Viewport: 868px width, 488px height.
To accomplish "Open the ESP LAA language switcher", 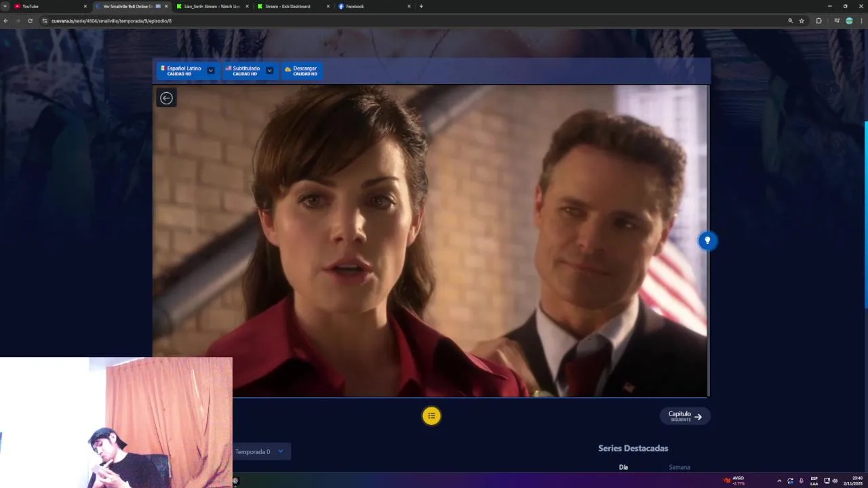I will (x=814, y=481).
